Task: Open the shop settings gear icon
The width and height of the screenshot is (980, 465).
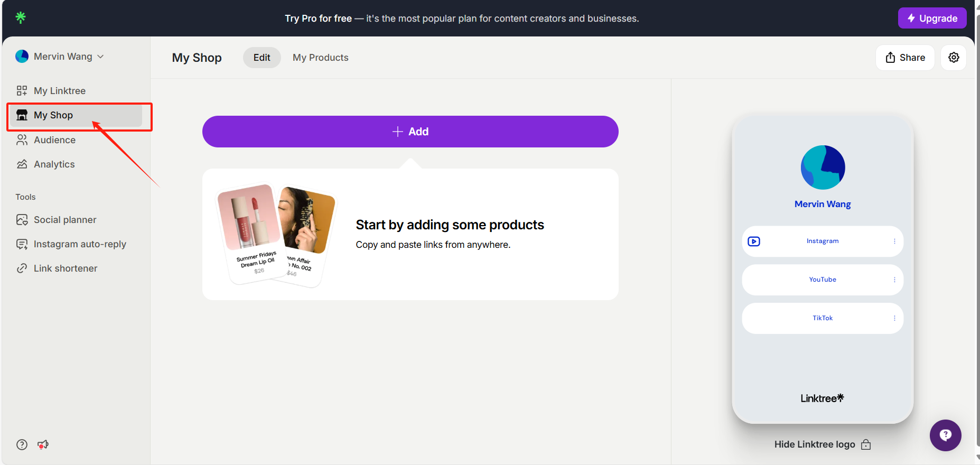Action: coord(954,58)
